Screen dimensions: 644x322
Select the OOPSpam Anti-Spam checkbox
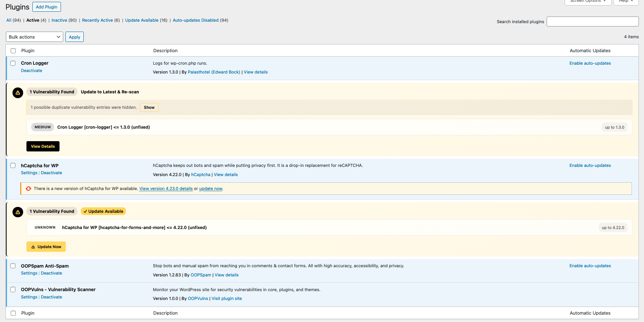pos(13,266)
